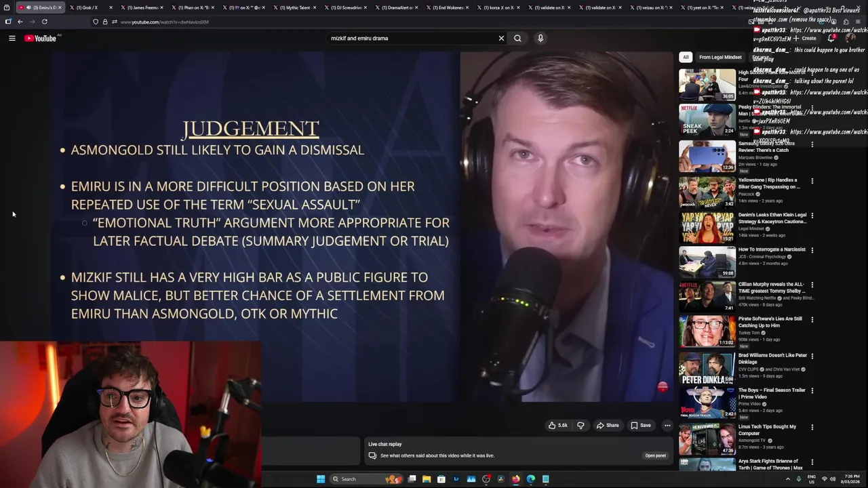The height and width of the screenshot is (488, 868).
Task: Open 'Brad Williams Doesn't Like Peter Dinklage' title
Action: (772, 359)
